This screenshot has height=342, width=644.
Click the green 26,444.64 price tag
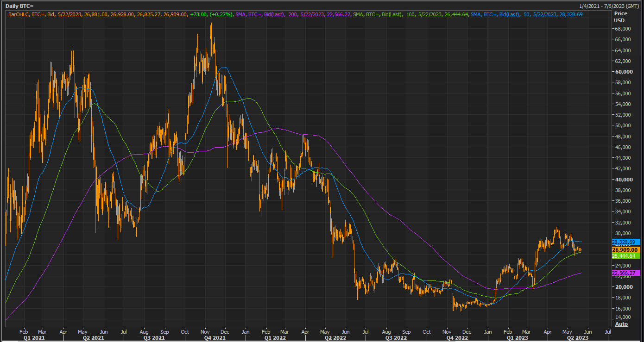click(625, 255)
